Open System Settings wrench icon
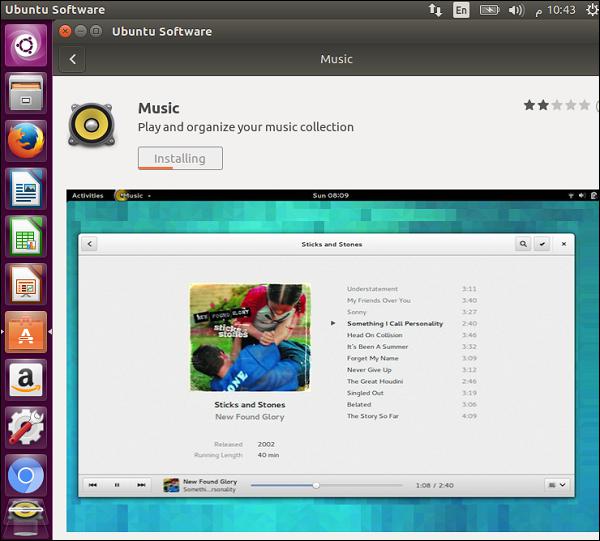The image size is (600, 541). 26,427
